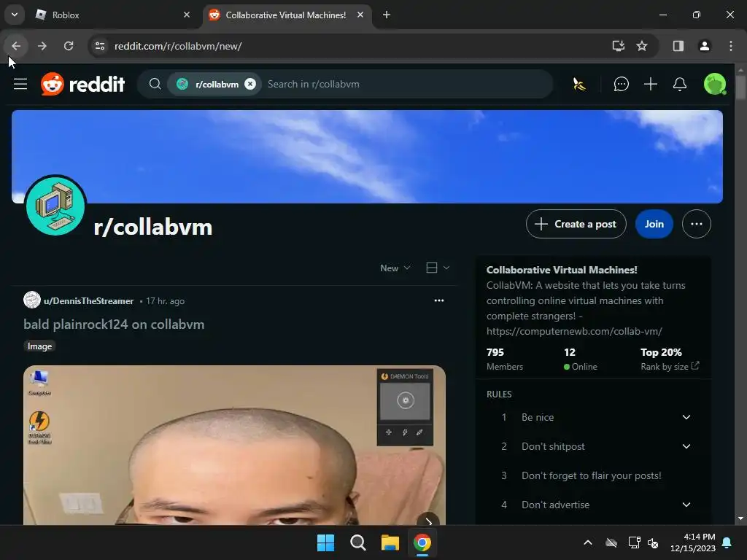The image size is (747, 560).
Task: Open the Reddit advertise icon
Action: [x=579, y=85]
